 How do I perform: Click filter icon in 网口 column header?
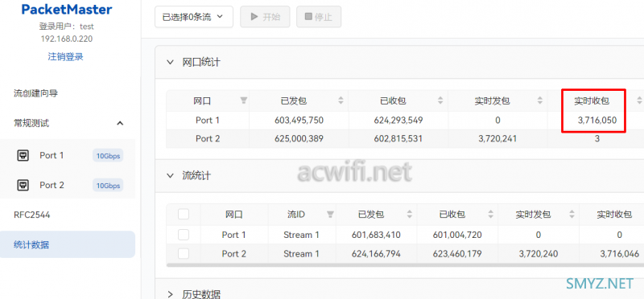[244, 100]
